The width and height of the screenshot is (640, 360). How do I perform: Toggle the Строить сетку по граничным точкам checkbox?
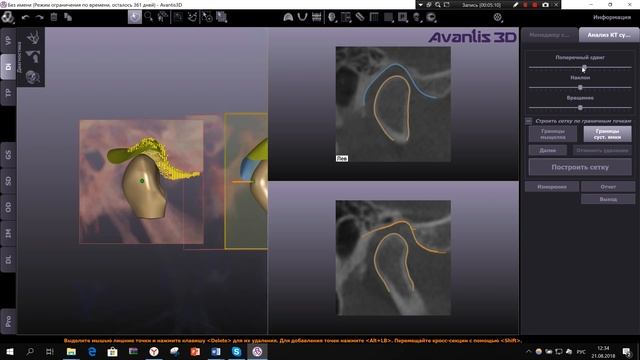[528, 121]
